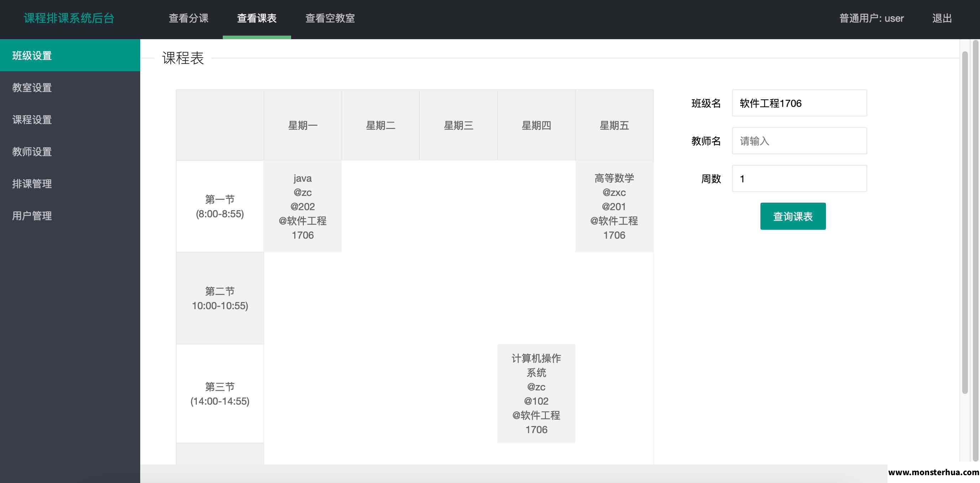Screen dimensions: 980x483
Task: Click the 周数 field label
Action: click(x=711, y=179)
